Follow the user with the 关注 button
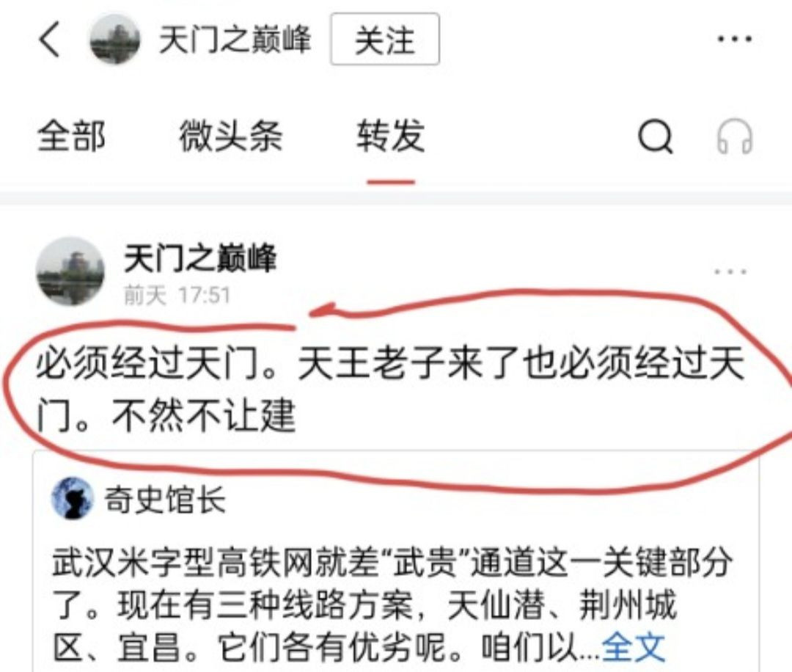Image resolution: width=792 pixels, height=672 pixels. click(x=385, y=40)
